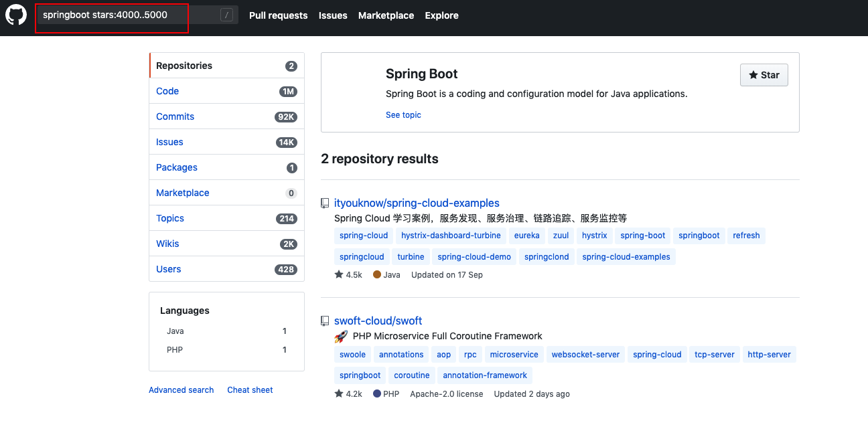
Task: Filter results by PHP language
Action: click(x=226, y=350)
